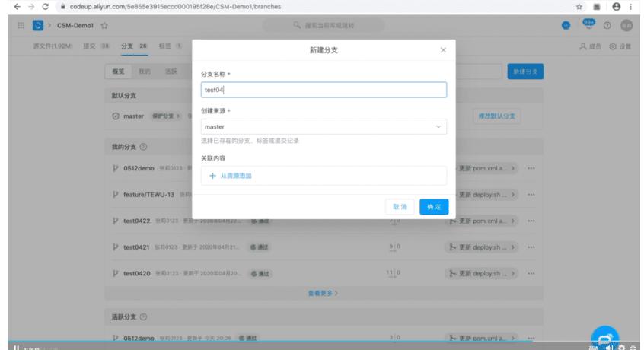Select the 分支 26 tab
The image size is (644, 350).
(134, 46)
